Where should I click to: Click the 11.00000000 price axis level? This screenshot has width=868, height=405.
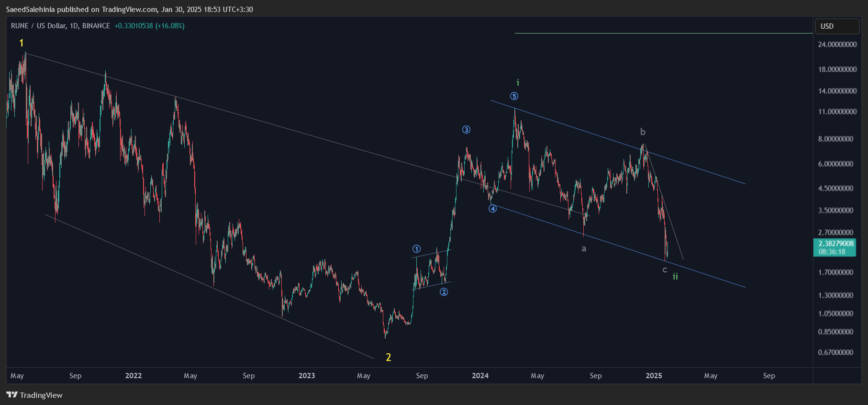click(837, 112)
